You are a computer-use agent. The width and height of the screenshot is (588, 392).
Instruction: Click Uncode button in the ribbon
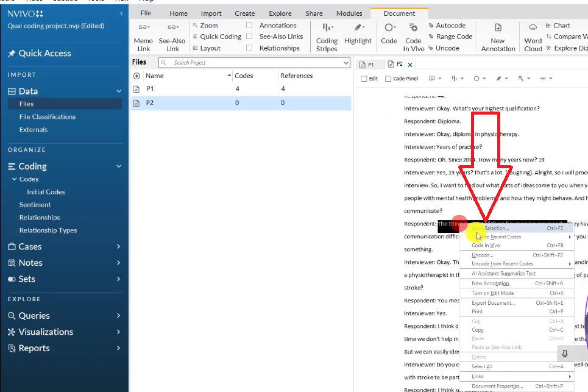tap(447, 48)
